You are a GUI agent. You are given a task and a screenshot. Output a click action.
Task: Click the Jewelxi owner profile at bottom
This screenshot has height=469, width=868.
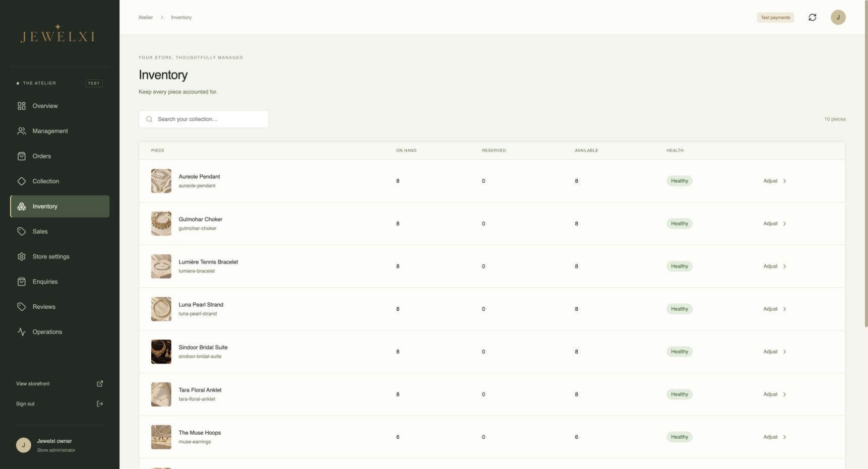point(59,445)
